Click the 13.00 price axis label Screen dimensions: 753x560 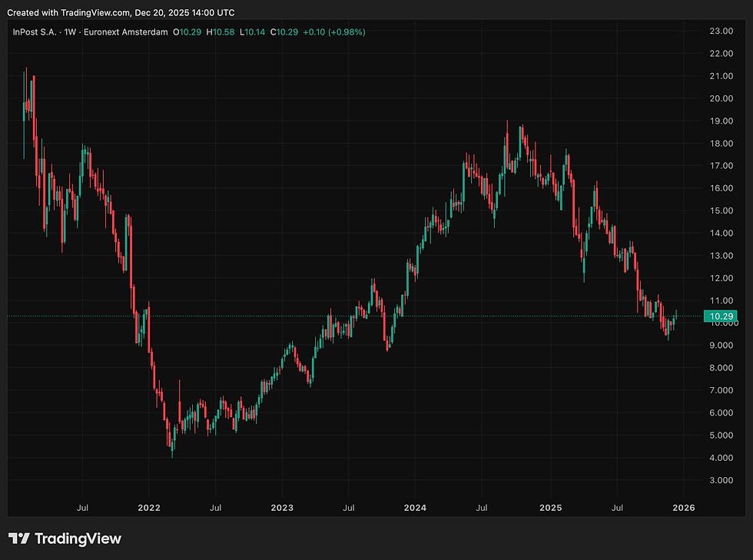[x=721, y=256]
